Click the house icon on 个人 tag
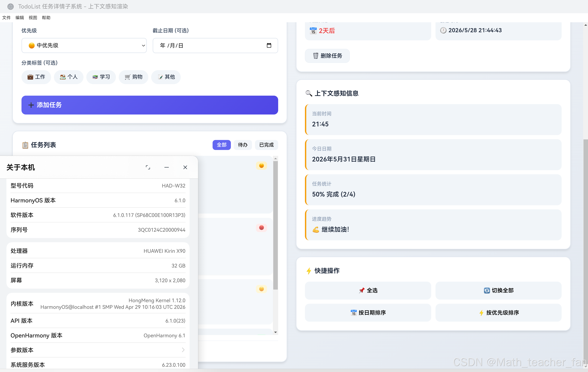 point(63,77)
